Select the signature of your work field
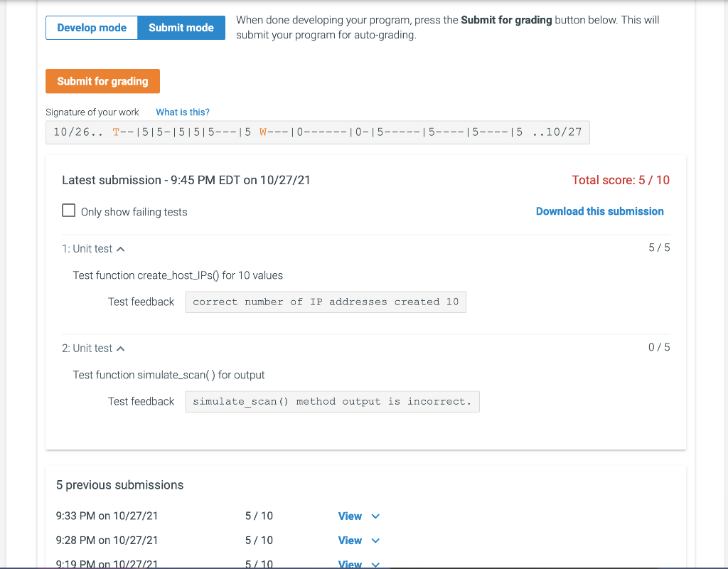The image size is (728, 569). tap(317, 132)
